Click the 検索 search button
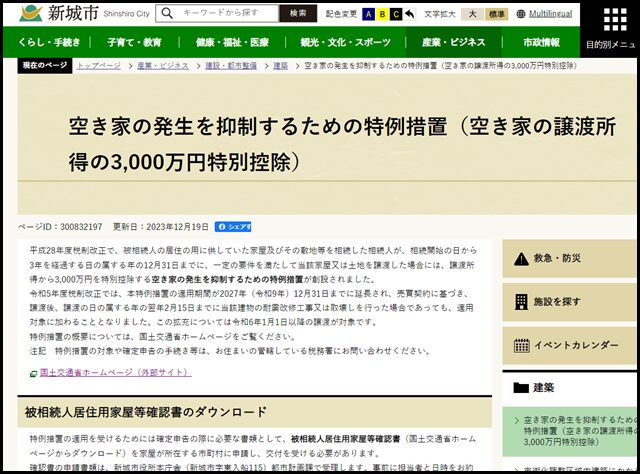This screenshot has height=474, width=640. coord(298,13)
